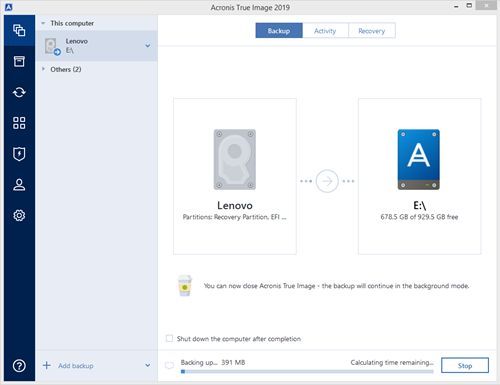500x385 pixels.
Task: Stop the running backup
Action: [465, 365]
